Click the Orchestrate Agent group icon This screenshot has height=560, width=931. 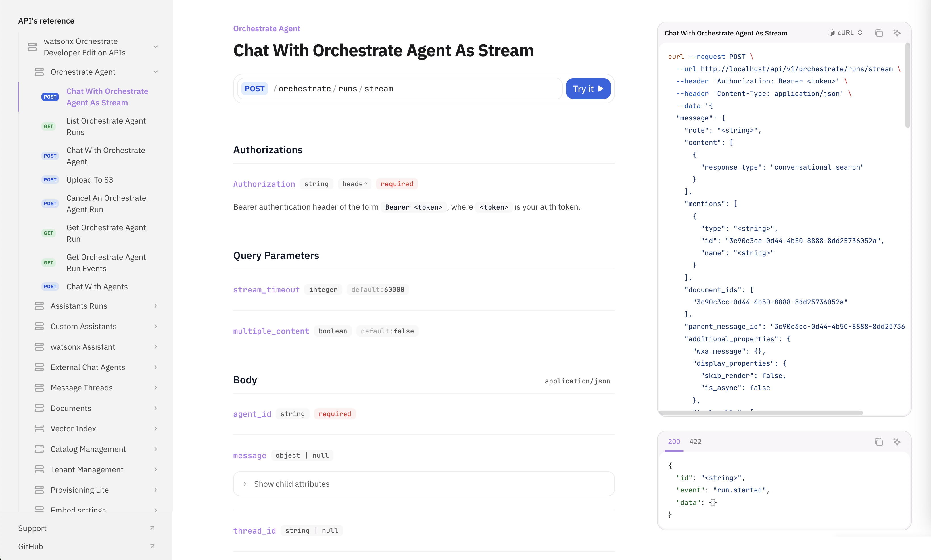[x=39, y=72]
